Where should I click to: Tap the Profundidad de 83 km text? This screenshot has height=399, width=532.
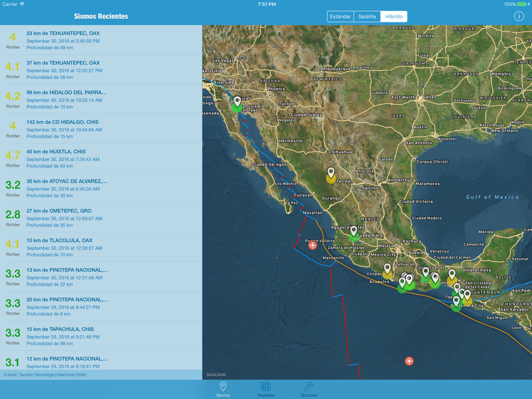point(49,166)
